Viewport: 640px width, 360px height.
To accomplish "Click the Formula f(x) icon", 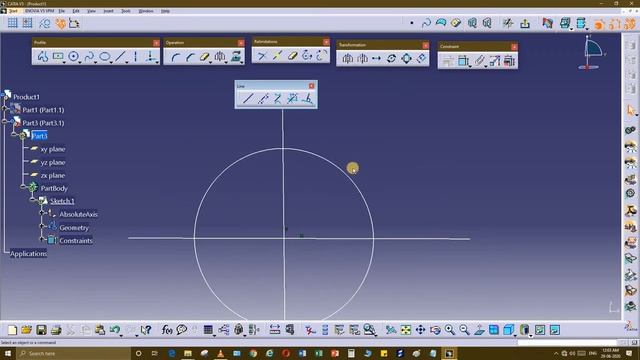I will point(167,330).
